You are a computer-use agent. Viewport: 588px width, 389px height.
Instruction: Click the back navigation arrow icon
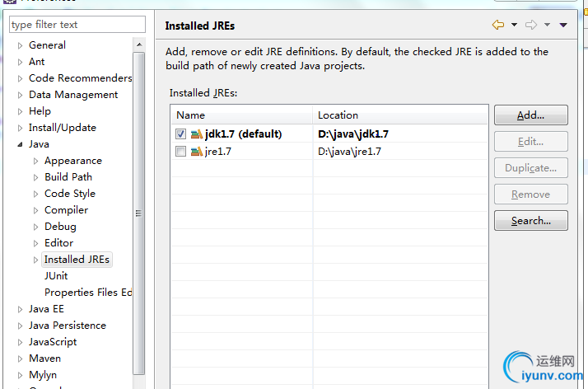[x=498, y=25]
